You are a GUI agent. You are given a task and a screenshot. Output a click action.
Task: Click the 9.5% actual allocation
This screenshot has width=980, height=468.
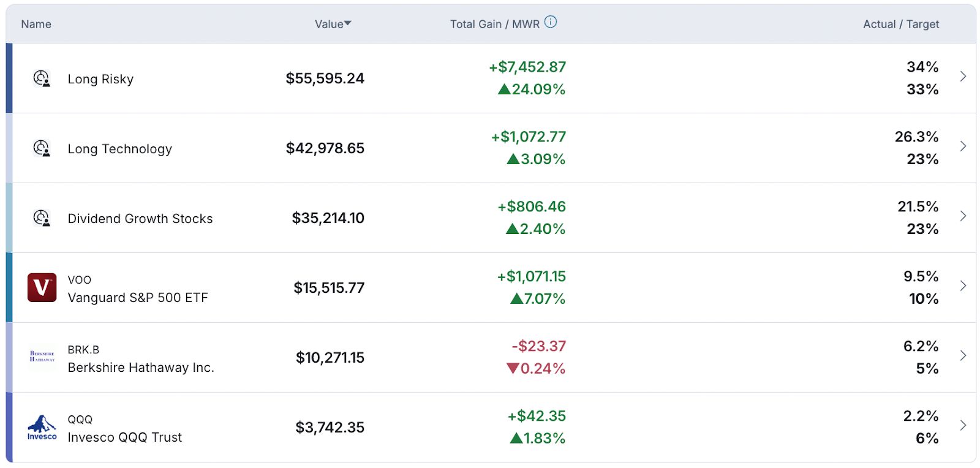pyautogui.click(x=921, y=276)
